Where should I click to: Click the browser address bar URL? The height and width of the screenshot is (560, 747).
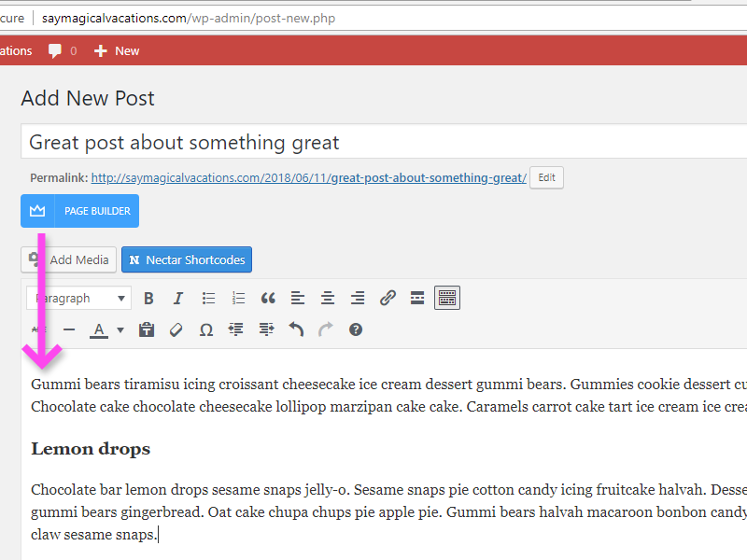pos(189,18)
